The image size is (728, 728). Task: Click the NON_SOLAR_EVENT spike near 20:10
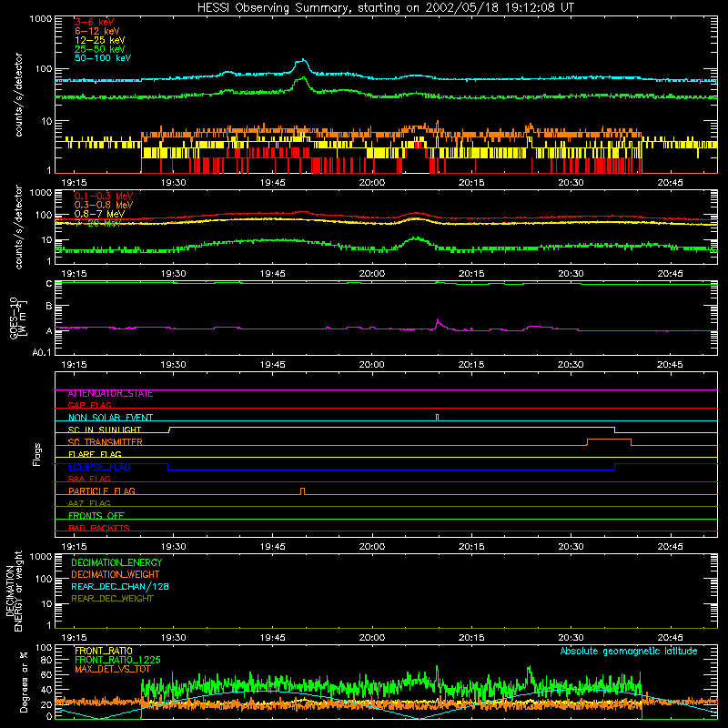coord(437,418)
